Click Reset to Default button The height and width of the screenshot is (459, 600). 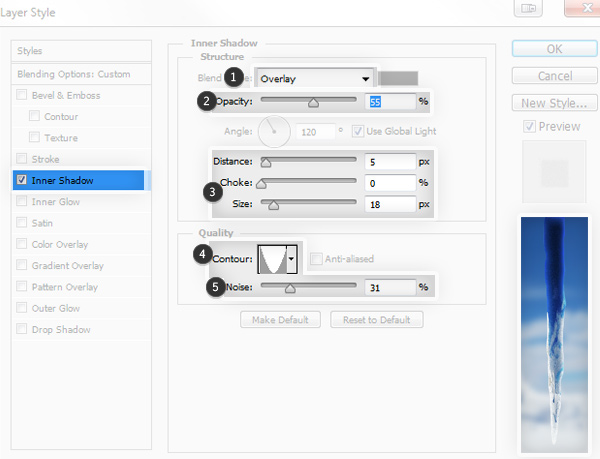pos(377,320)
